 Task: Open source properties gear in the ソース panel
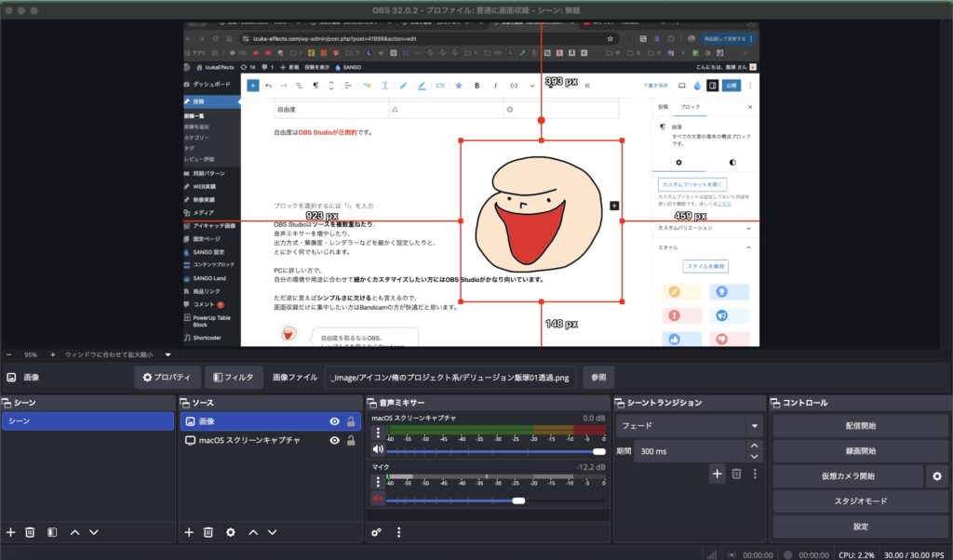click(x=230, y=532)
